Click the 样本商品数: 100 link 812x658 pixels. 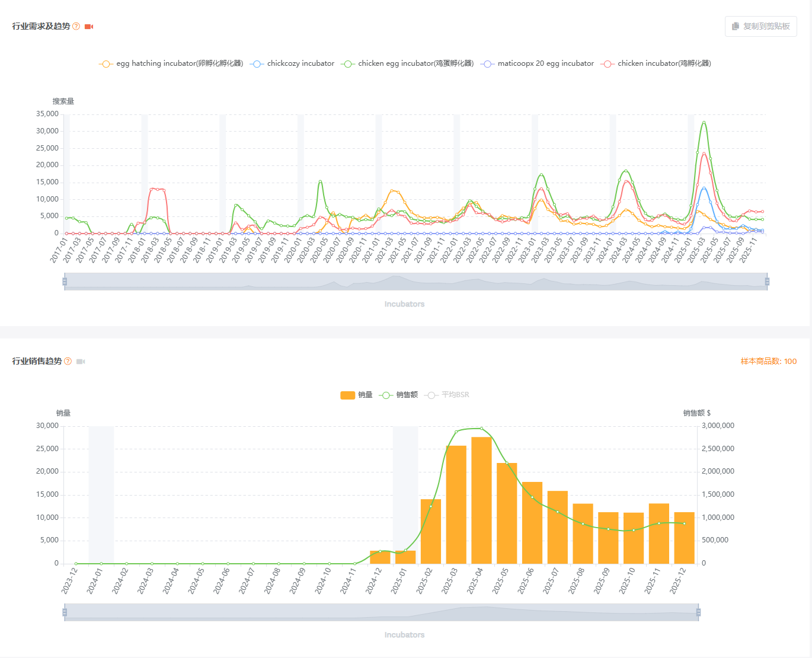(768, 361)
